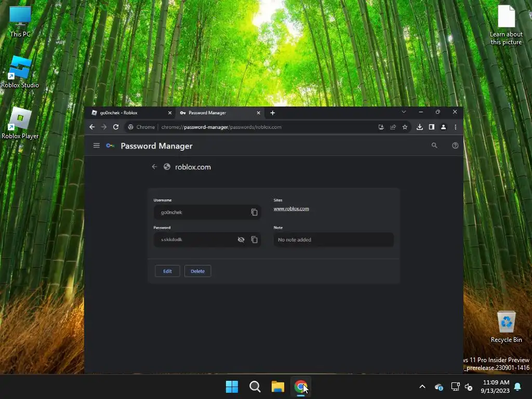Open the Roblox Studio desktop shortcut
532x399 pixels.
pyautogui.click(x=20, y=72)
